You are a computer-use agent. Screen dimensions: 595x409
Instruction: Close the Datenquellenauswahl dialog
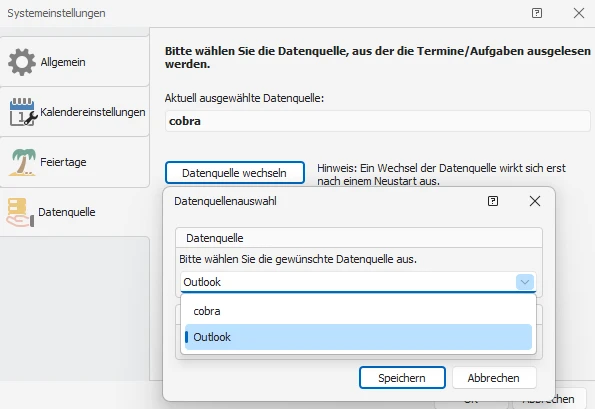[x=535, y=201]
